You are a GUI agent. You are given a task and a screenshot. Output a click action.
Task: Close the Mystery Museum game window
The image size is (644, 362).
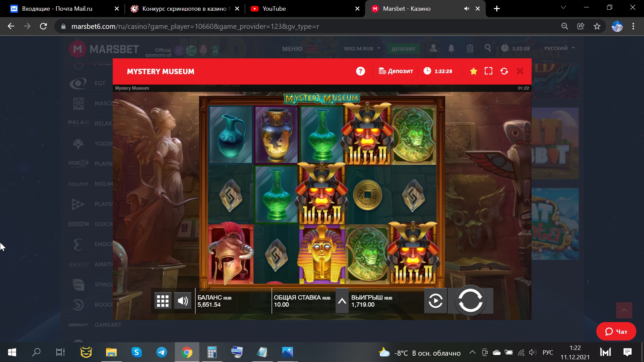click(520, 71)
